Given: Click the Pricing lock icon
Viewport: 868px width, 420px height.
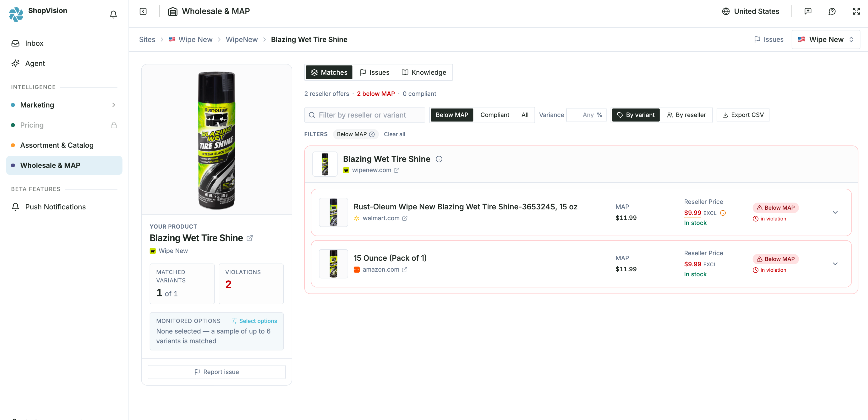Looking at the screenshot, I should (x=114, y=125).
